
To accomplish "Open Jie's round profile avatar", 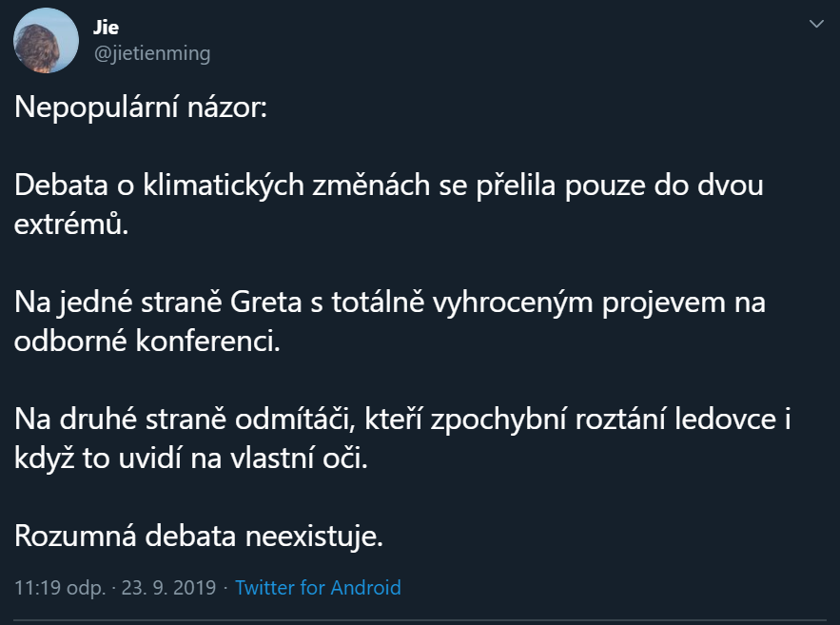I will click(46, 40).
